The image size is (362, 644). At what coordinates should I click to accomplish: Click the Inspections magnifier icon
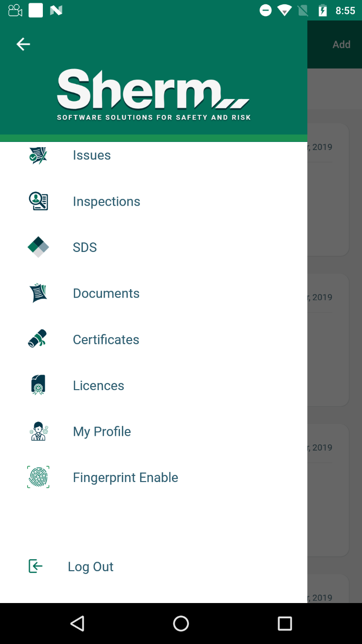(38, 201)
